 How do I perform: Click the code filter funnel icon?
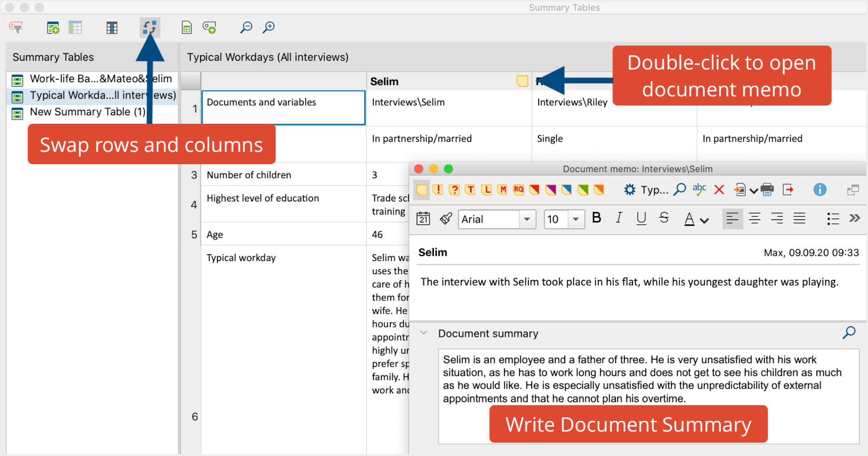(x=16, y=28)
